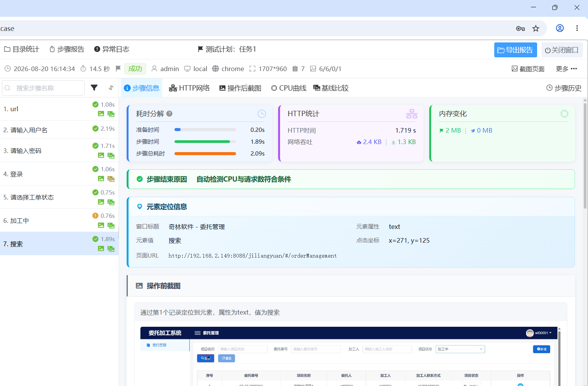Select step 7. 搜索
Image resolution: width=588 pixels, height=386 pixels.
(x=59, y=244)
